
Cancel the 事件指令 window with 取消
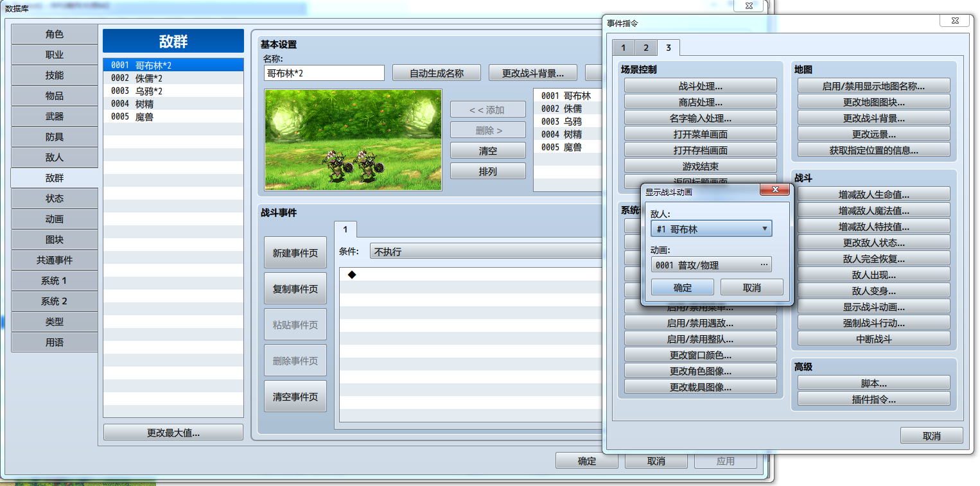click(x=932, y=435)
